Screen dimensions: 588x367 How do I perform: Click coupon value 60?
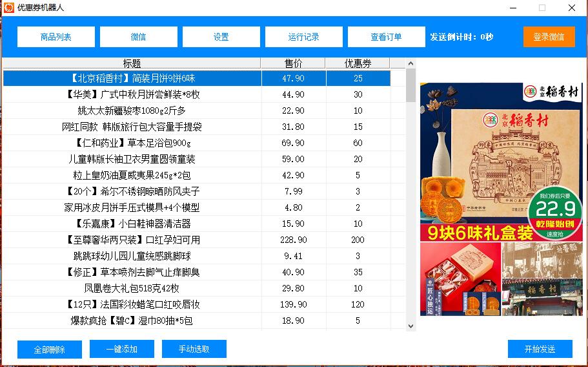(x=358, y=143)
